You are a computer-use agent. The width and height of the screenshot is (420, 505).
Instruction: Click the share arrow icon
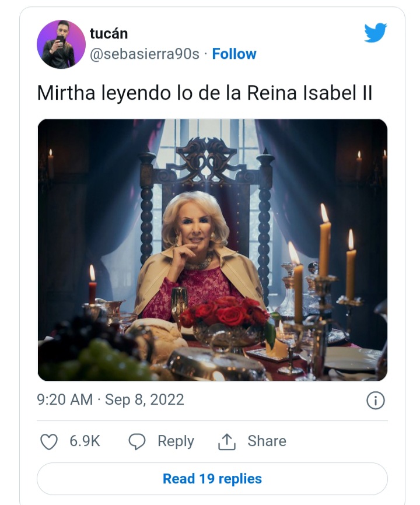coord(226,442)
